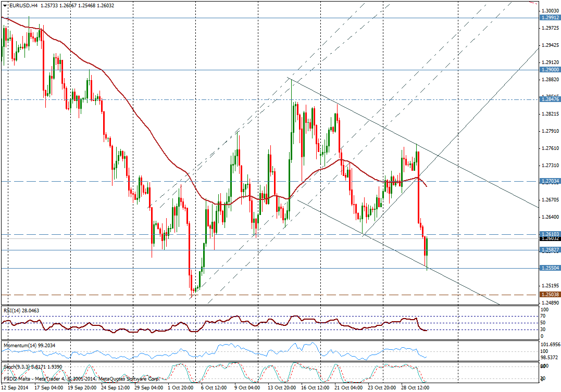Image resolution: width=561 pixels, height=392 pixels.
Task: Click the 1.25827 price level label
Action: 550,250
